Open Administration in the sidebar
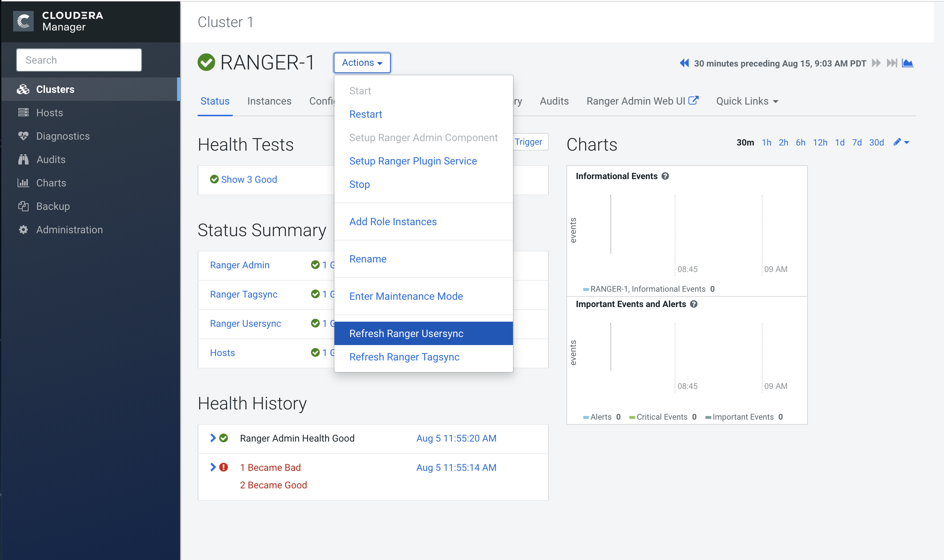Screen dimensions: 944x560 tap(69, 230)
